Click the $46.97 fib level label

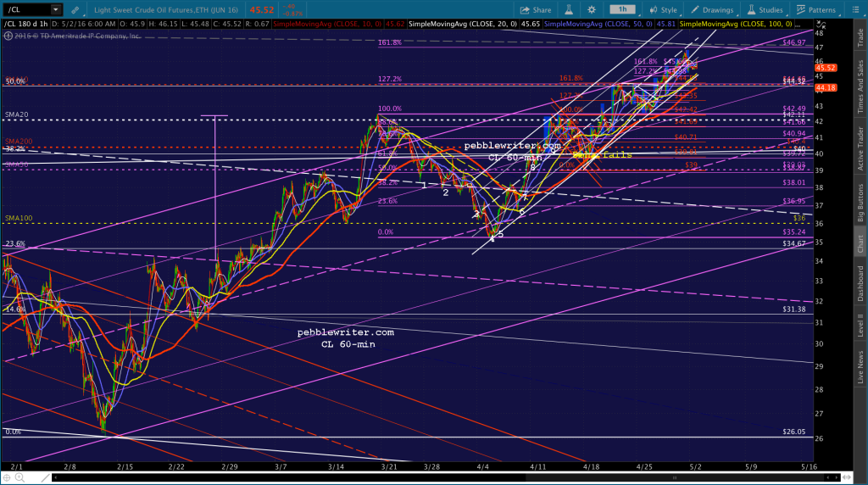pos(793,42)
